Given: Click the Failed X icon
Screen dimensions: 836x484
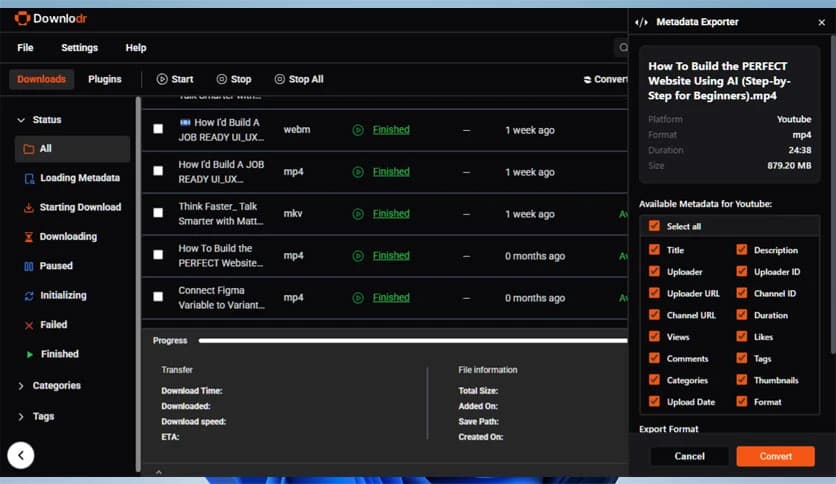Looking at the screenshot, I should (x=29, y=325).
